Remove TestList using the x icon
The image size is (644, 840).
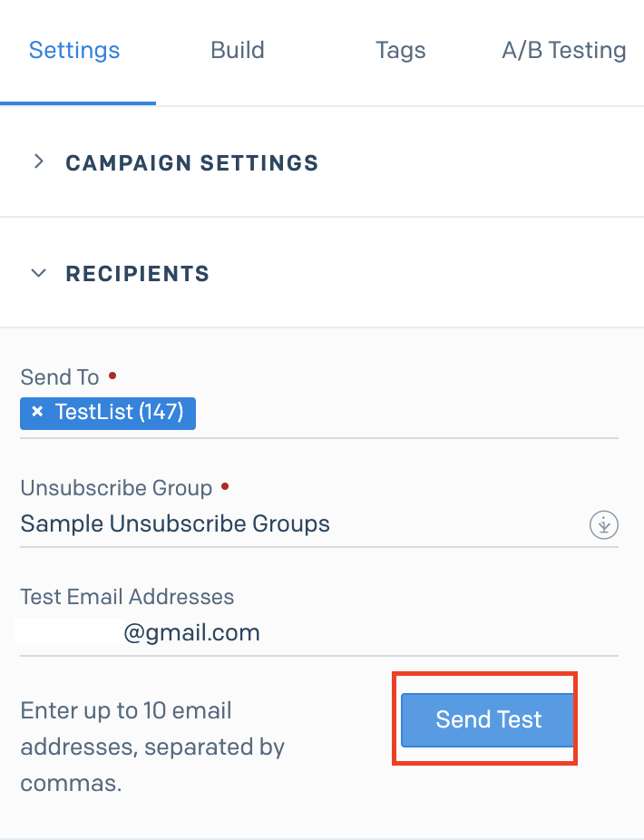(x=37, y=412)
